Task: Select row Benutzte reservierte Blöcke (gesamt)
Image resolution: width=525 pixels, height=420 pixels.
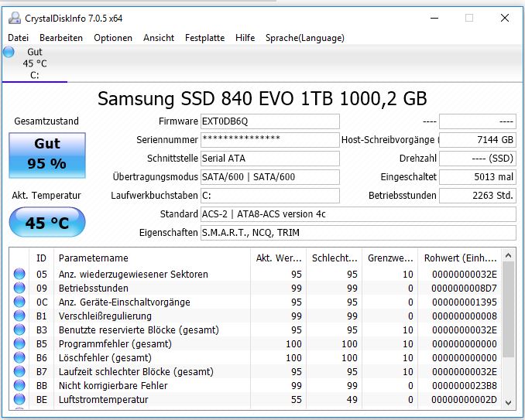Action: [x=256, y=330]
